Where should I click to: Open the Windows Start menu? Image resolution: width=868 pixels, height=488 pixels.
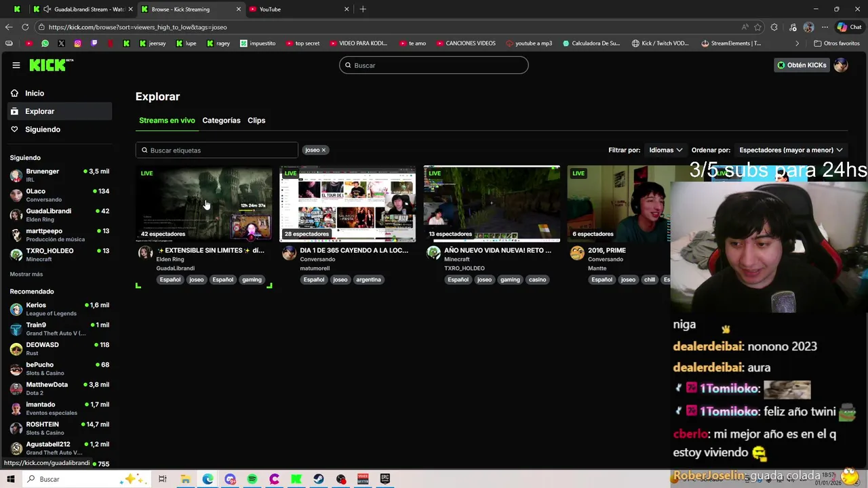[x=11, y=479]
